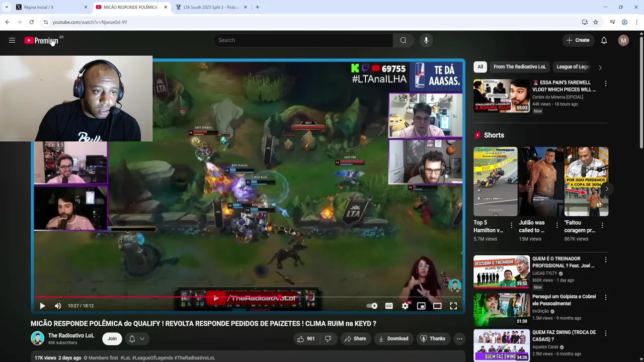This screenshot has width=644, height=362.
Task: Toggle closed captions on the player
Action: pos(389,306)
